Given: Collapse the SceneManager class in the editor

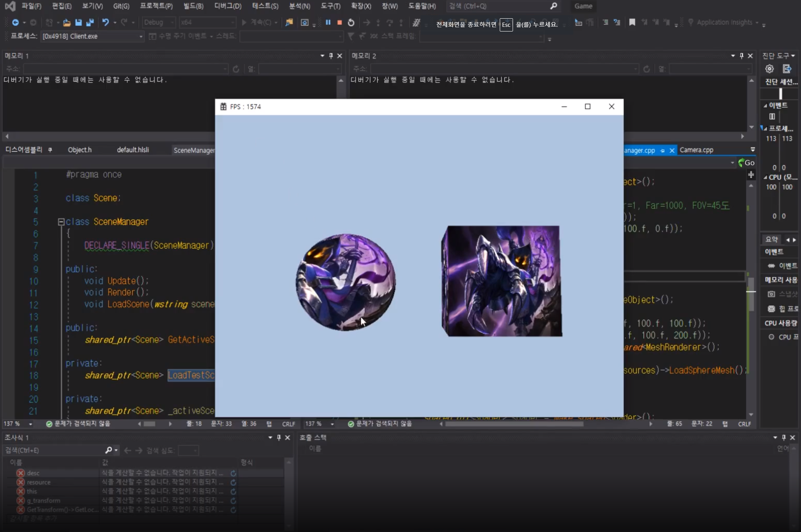Looking at the screenshot, I should click(61, 222).
